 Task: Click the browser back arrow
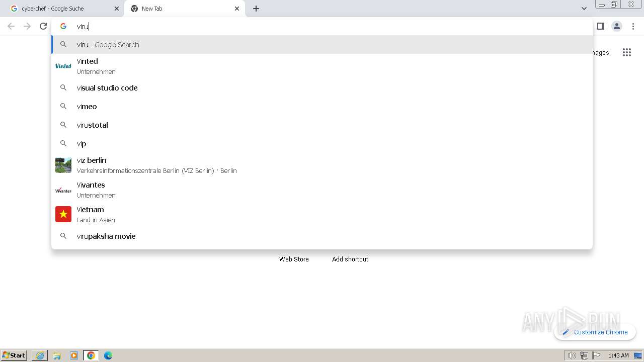coord(11,26)
